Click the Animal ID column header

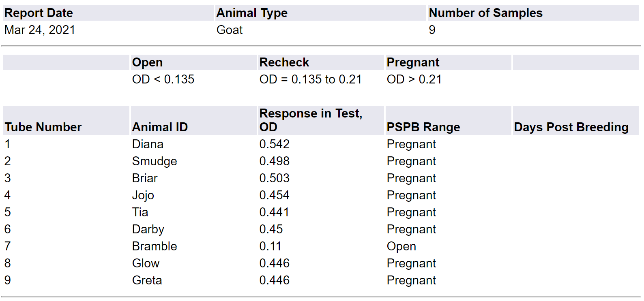coord(160,127)
